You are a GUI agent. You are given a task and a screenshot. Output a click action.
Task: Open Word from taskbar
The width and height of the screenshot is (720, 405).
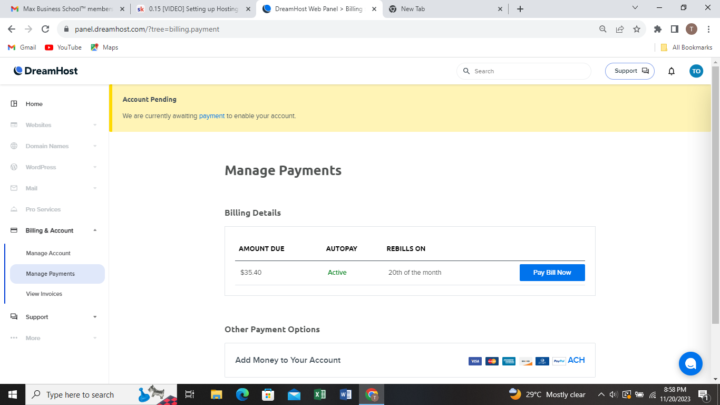point(345,394)
